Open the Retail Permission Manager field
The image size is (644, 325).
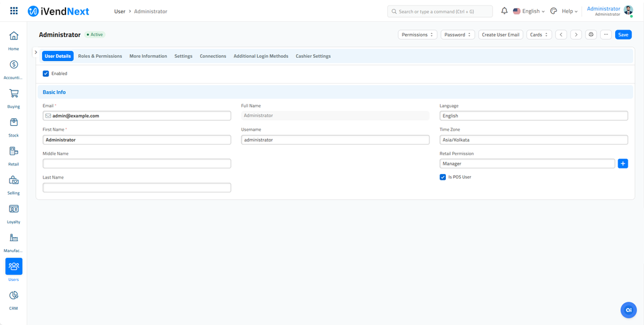pyautogui.click(x=528, y=163)
